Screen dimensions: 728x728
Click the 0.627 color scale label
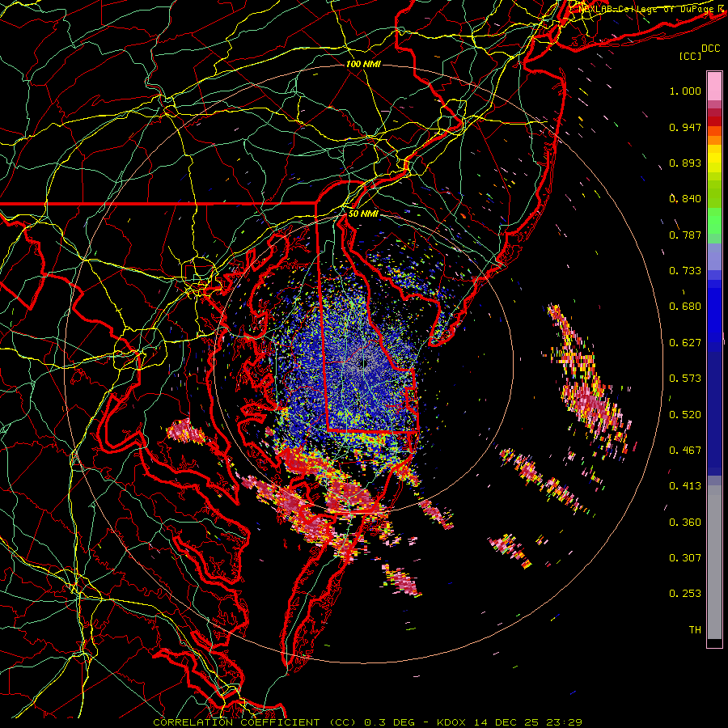pos(685,343)
